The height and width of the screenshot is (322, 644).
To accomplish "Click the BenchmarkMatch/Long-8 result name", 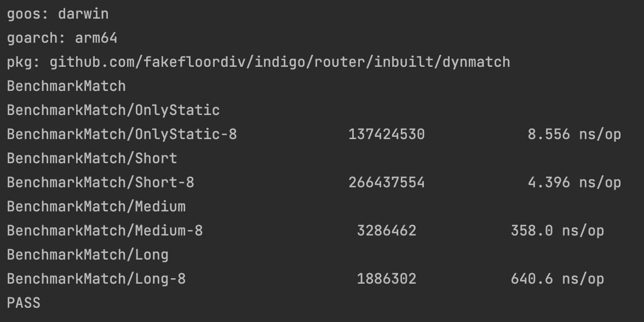I will pyautogui.click(x=96, y=279).
